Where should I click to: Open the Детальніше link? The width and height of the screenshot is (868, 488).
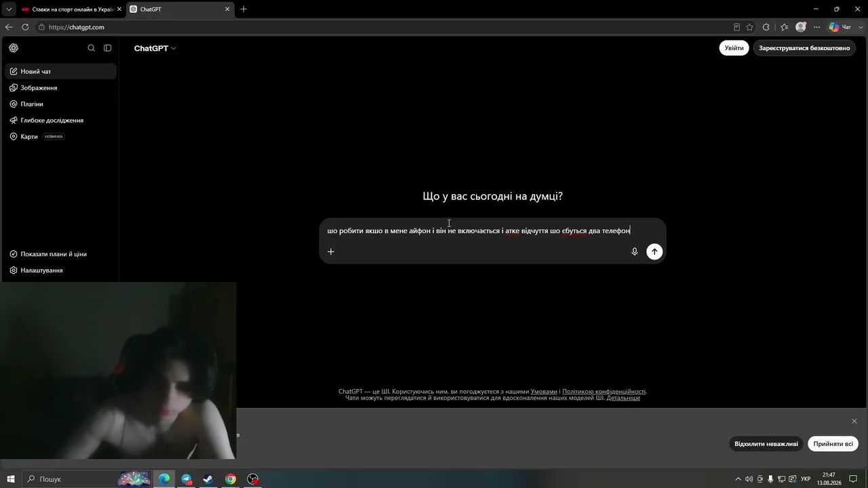(623, 398)
